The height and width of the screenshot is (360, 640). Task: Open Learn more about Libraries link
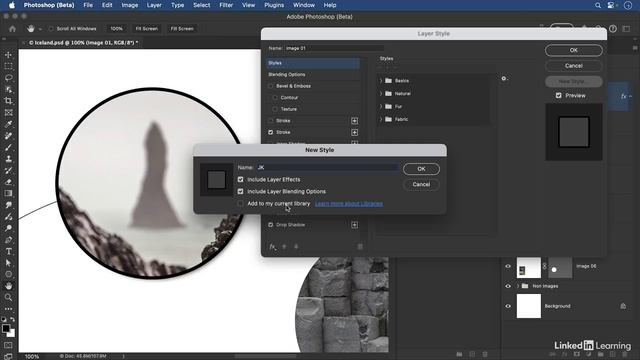pyautogui.click(x=349, y=204)
